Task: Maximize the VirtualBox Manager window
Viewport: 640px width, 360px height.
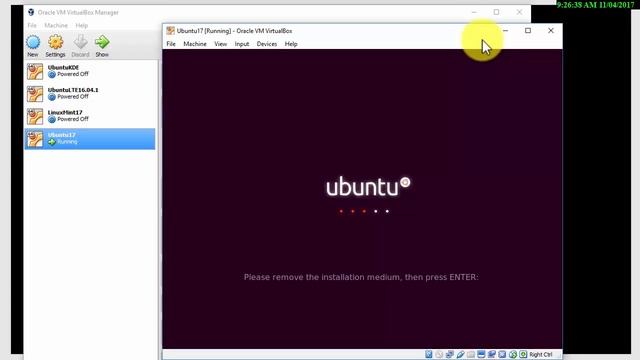Action: click(x=496, y=12)
